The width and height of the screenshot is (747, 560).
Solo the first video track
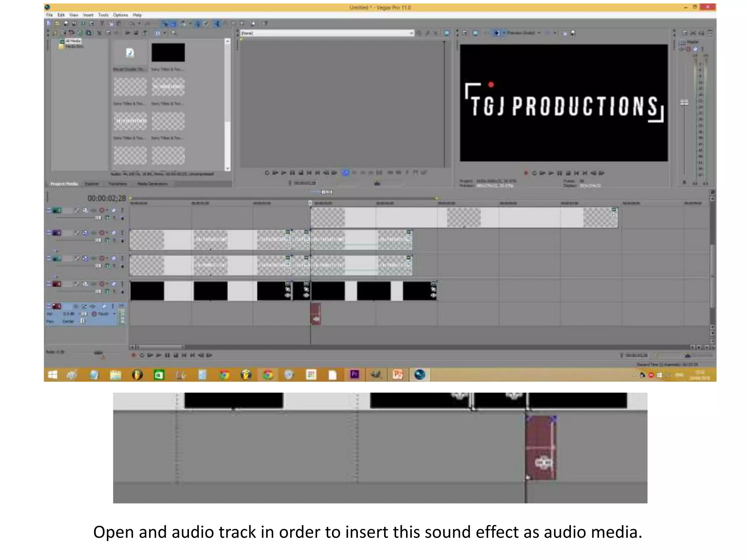pos(122,210)
